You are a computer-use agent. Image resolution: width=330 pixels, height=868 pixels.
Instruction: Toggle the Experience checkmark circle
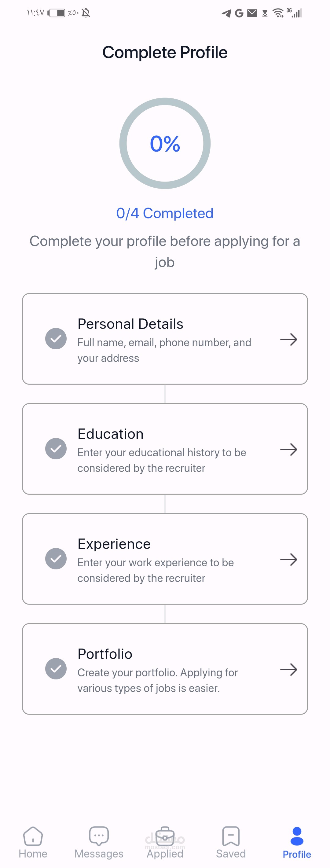tap(56, 559)
